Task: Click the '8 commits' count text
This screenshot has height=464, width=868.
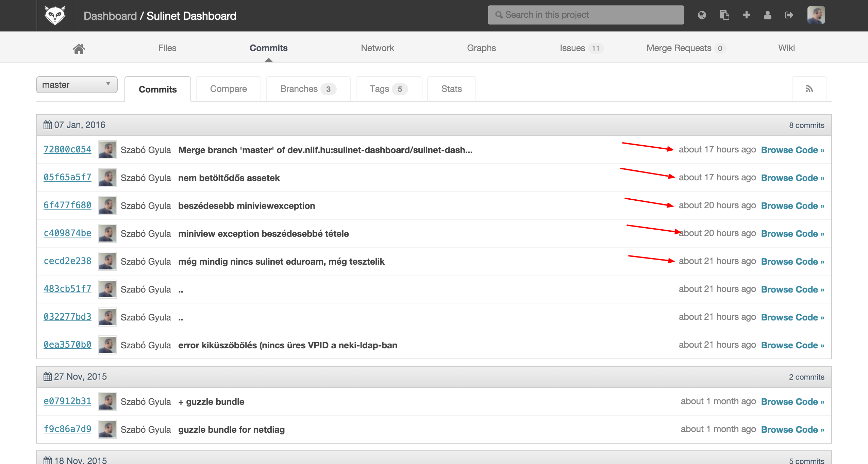Action: (x=806, y=125)
